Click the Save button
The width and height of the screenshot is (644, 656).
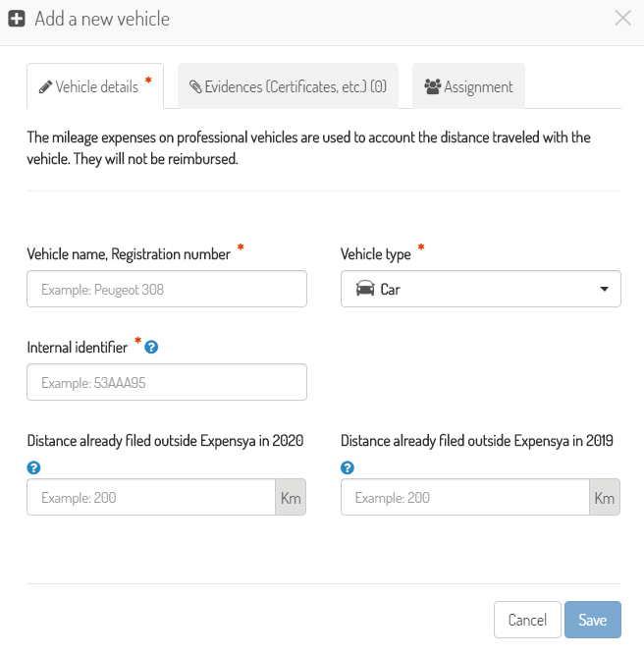click(593, 620)
